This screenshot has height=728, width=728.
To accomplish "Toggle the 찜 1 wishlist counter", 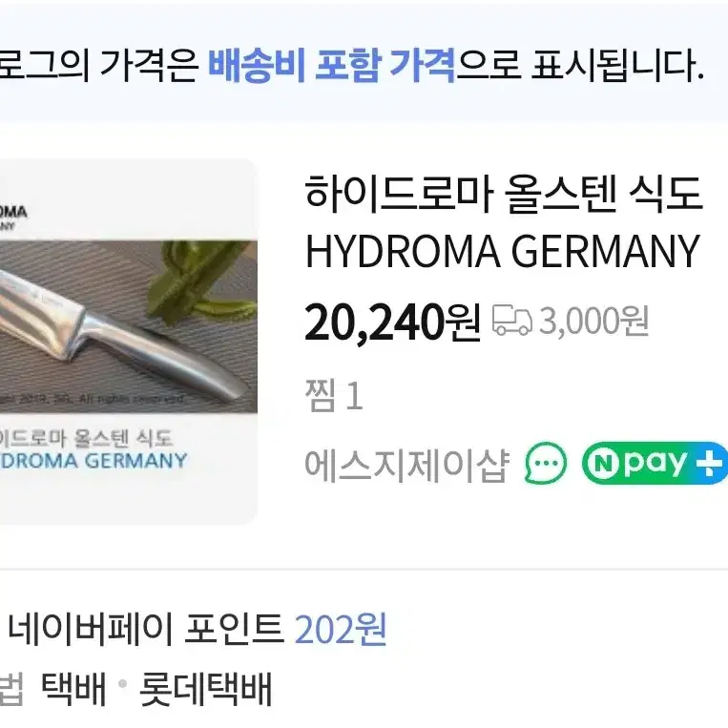I will (x=333, y=395).
